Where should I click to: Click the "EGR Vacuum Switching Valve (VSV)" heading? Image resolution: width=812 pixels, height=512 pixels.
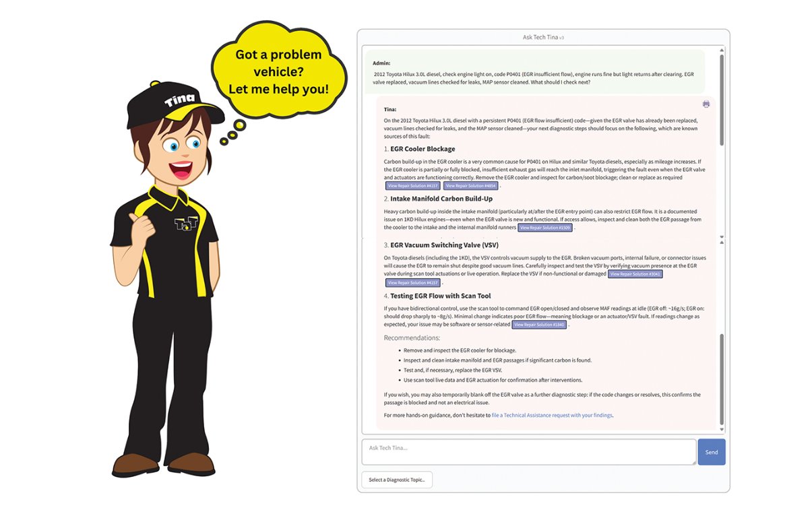coord(444,245)
